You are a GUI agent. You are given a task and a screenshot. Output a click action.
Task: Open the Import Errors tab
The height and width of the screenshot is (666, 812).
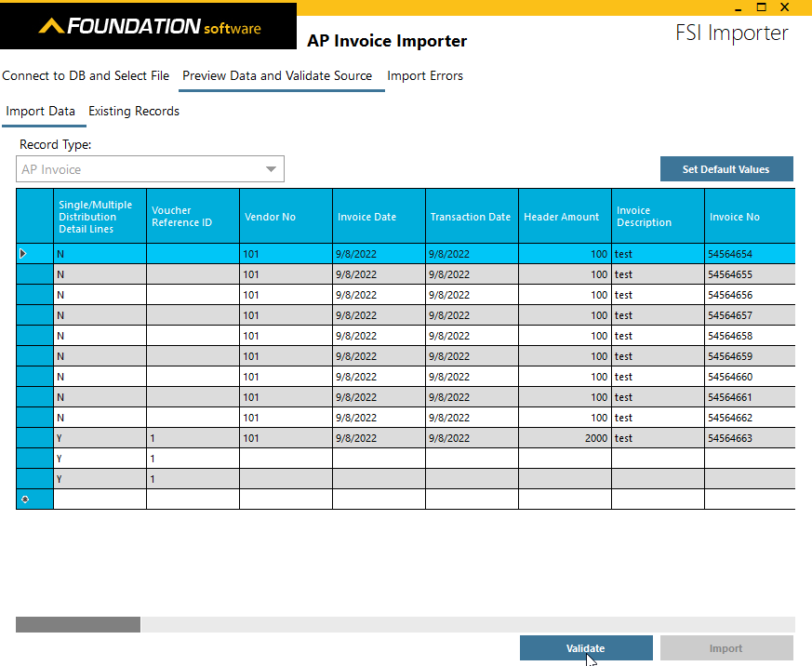(x=425, y=75)
